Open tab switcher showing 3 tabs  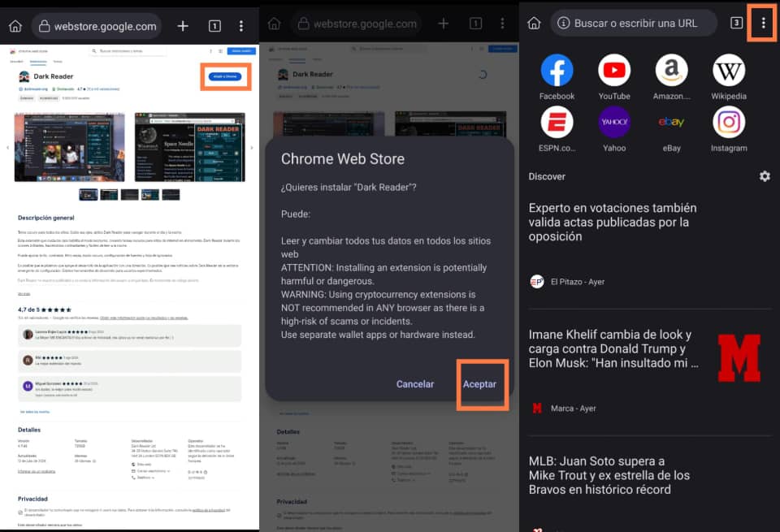coord(736,23)
